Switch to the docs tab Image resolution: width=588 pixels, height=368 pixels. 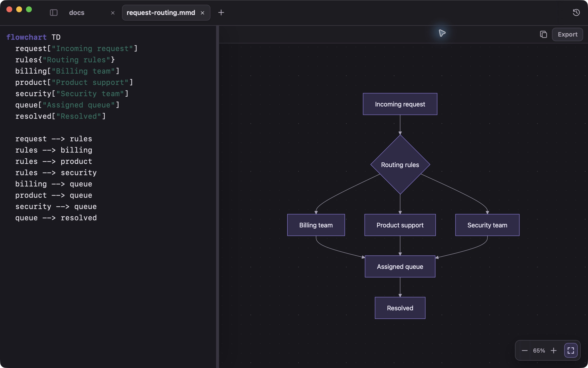tap(77, 13)
